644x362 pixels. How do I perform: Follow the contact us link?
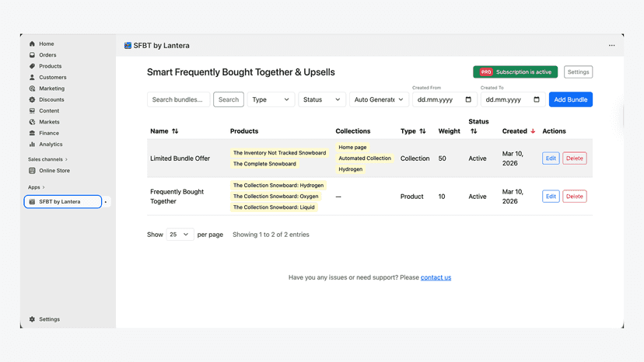[436, 277]
